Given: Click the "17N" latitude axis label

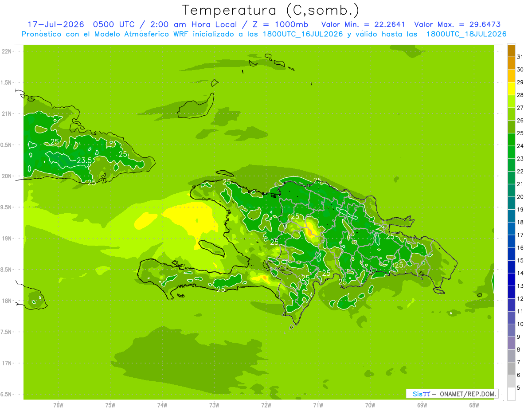Looking at the screenshot, I should pyautogui.click(x=7, y=363).
